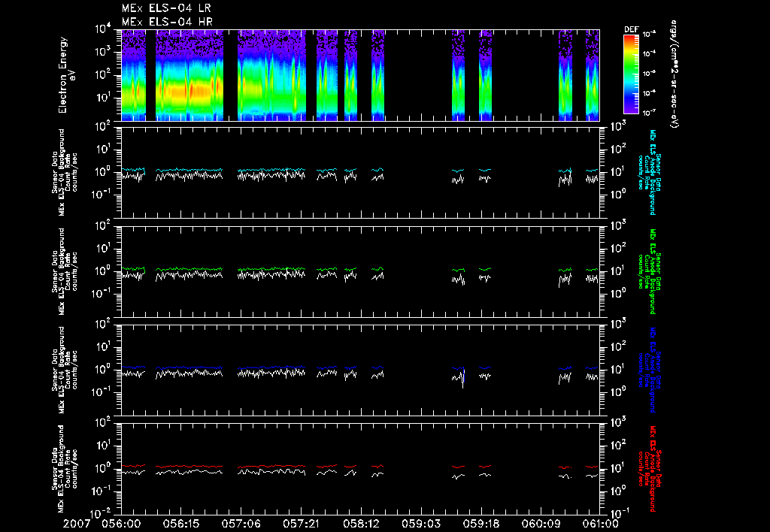
Task: Select the 'Electron Energy eV' axis label
Action: 66,74
